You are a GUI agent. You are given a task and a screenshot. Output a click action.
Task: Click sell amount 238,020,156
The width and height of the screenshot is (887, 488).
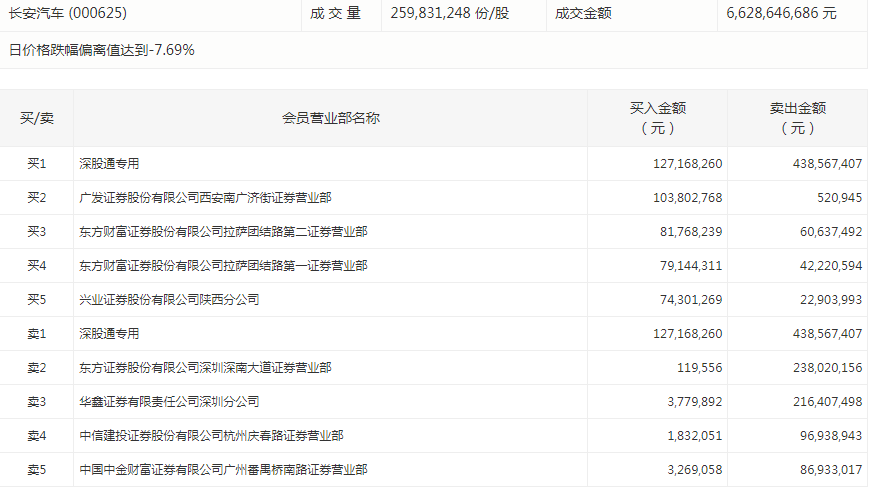(x=827, y=368)
